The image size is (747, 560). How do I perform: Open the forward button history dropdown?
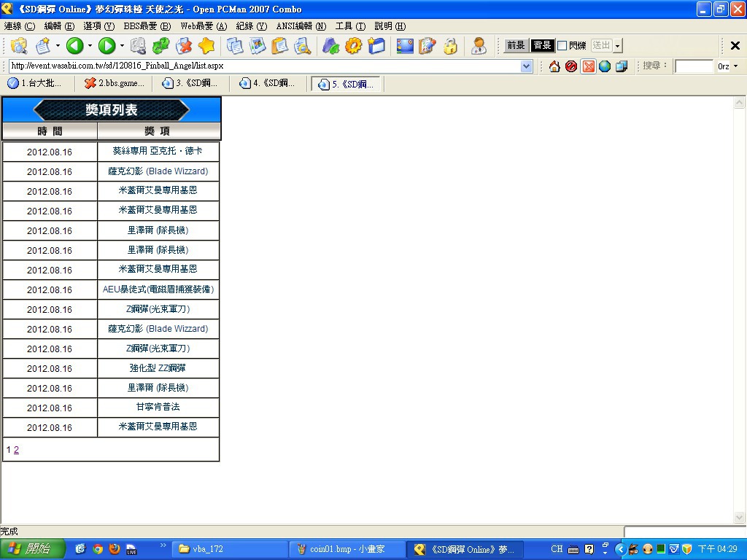[122, 46]
